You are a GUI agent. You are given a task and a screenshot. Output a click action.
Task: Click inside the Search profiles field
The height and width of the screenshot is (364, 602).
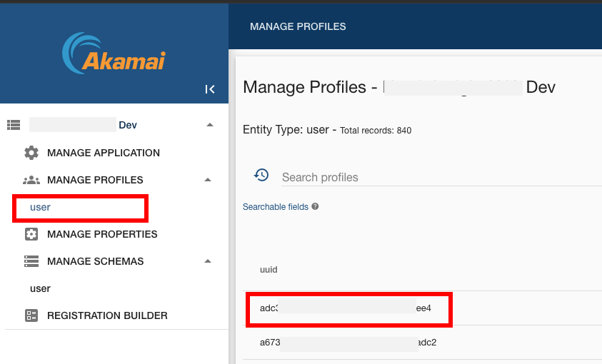tap(428, 177)
